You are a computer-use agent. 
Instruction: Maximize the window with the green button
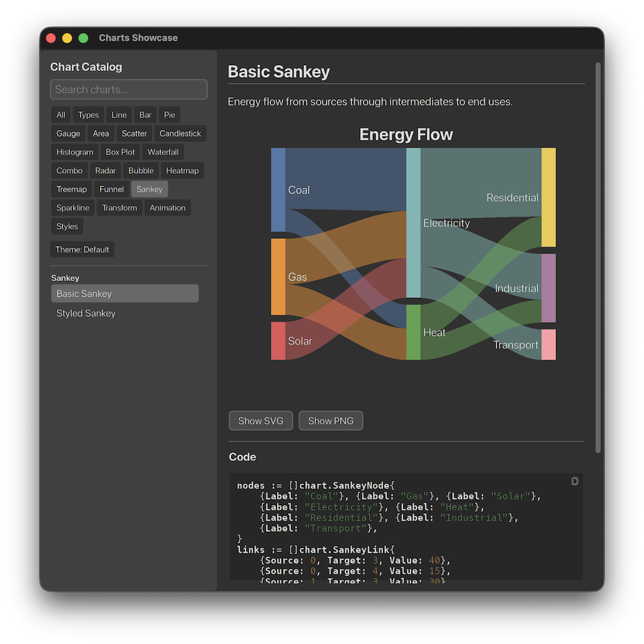83,38
